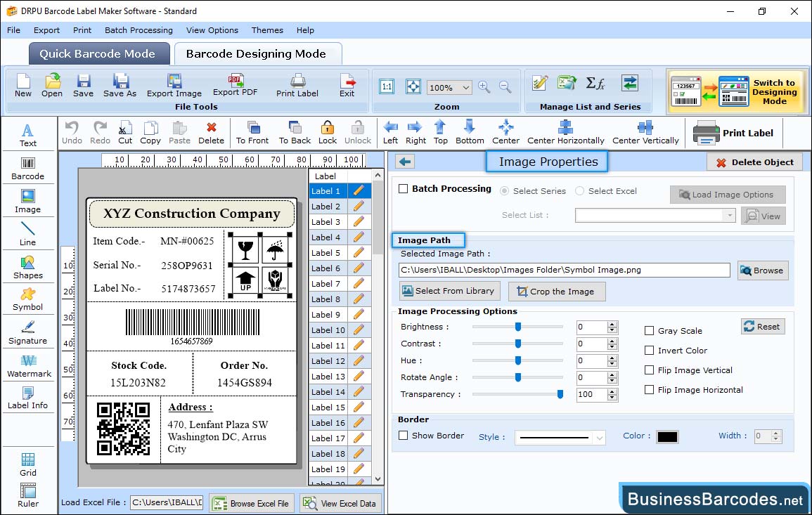The width and height of the screenshot is (812, 515).
Task: Click the Hue value stepper
Action: click(612, 360)
